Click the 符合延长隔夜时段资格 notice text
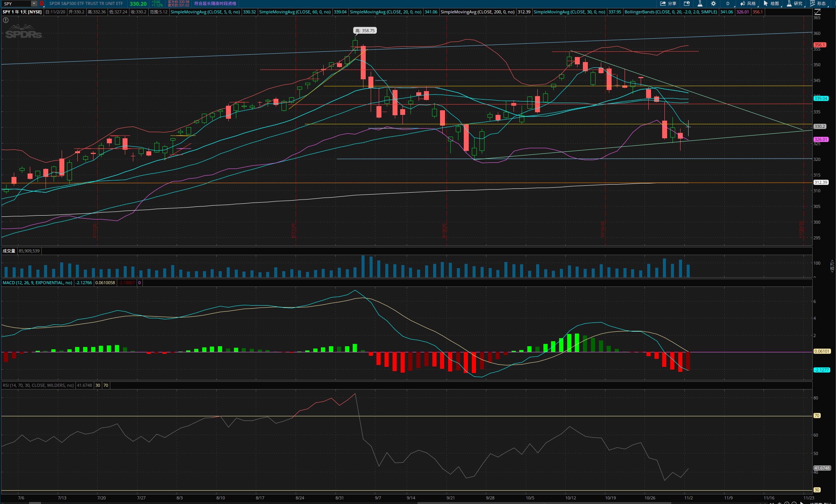The width and height of the screenshot is (836, 504). point(215,3)
